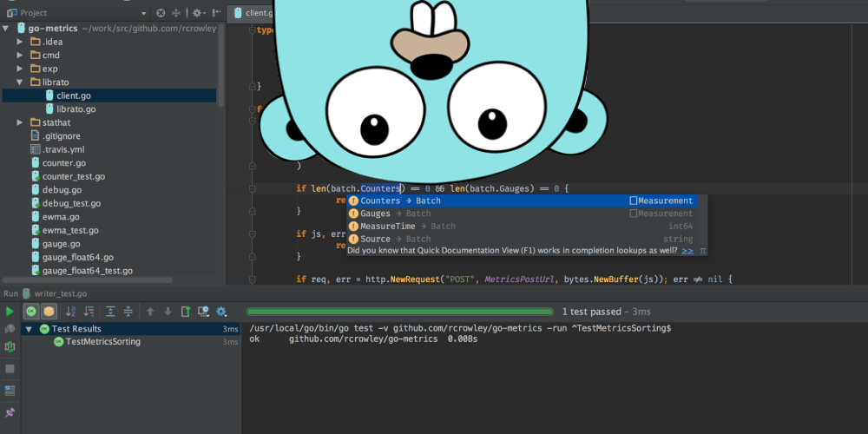Collapse the go-metrics root node
The image size is (868, 434).
click(5, 29)
